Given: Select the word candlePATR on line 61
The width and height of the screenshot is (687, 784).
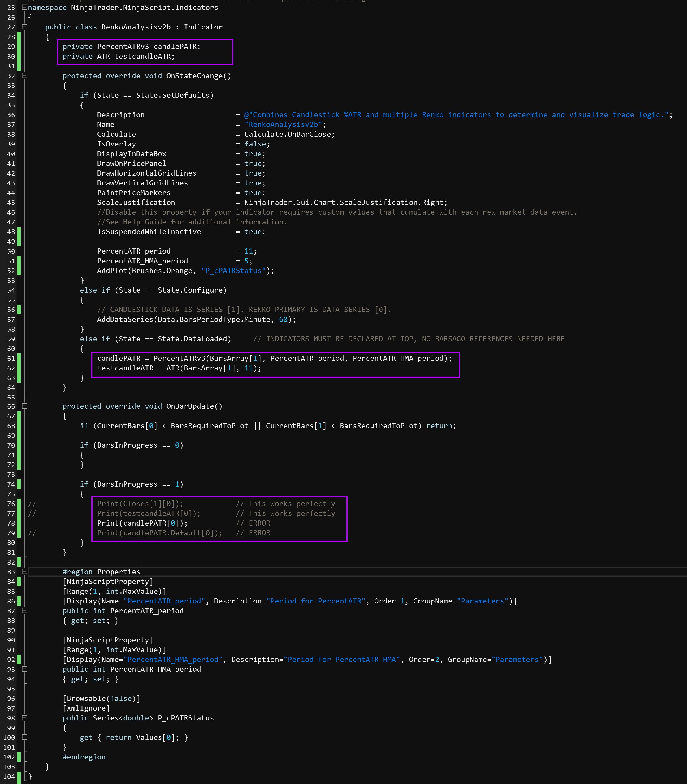Looking at the screenshot, I should point(119,358).
